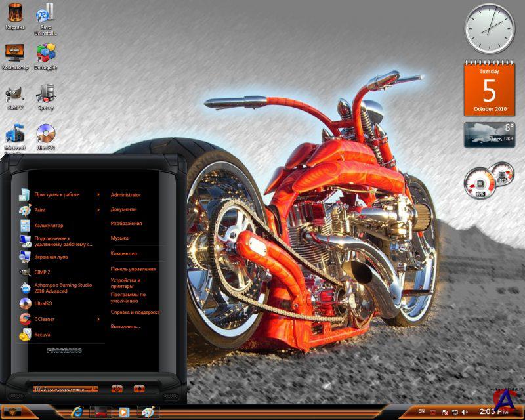Image resolution: width=525 pixels, height=420 pixels.
Task: Choose Recuva from the Start menu
Action: pyautogui.click(x=42, y=335)
